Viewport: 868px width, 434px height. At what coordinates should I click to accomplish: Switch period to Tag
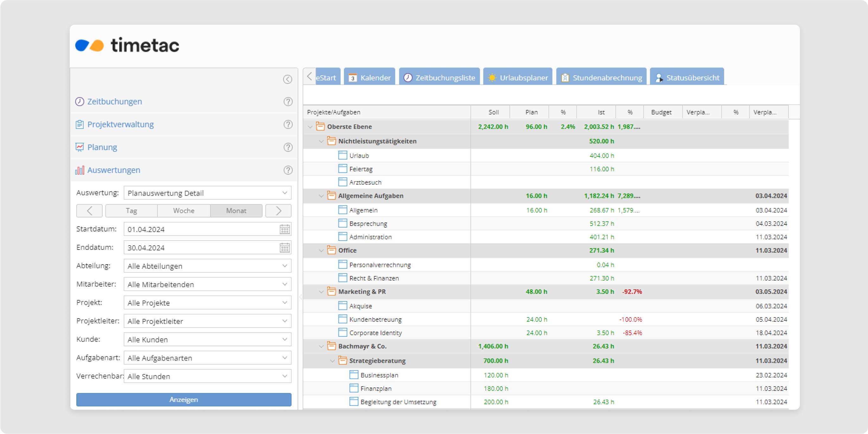tap(131, 211)
